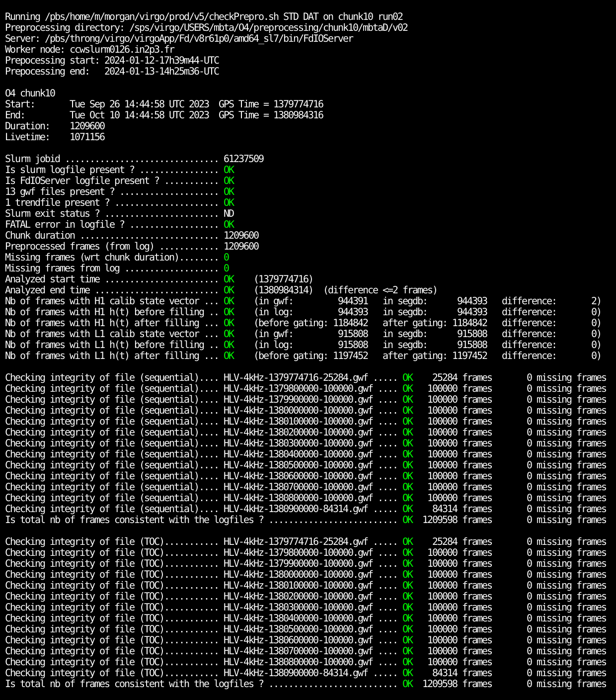
Task: Click the Slurm jobid number 61237509
Action: pos(243,159)
